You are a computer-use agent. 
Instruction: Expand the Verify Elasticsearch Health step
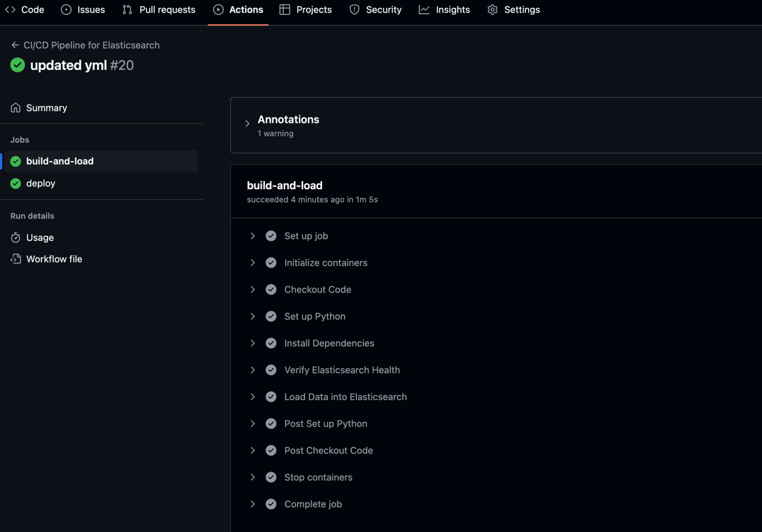tap(253, 370)
